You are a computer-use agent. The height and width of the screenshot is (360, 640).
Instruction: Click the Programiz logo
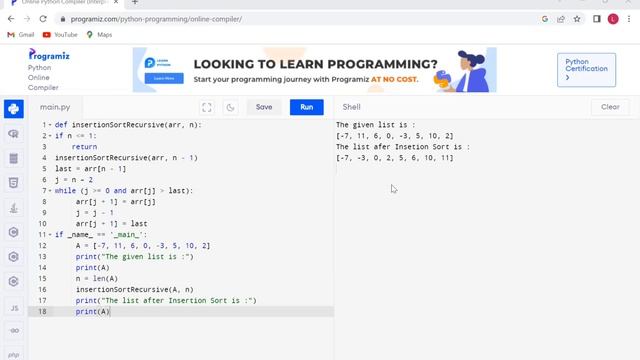click(49, 55)
